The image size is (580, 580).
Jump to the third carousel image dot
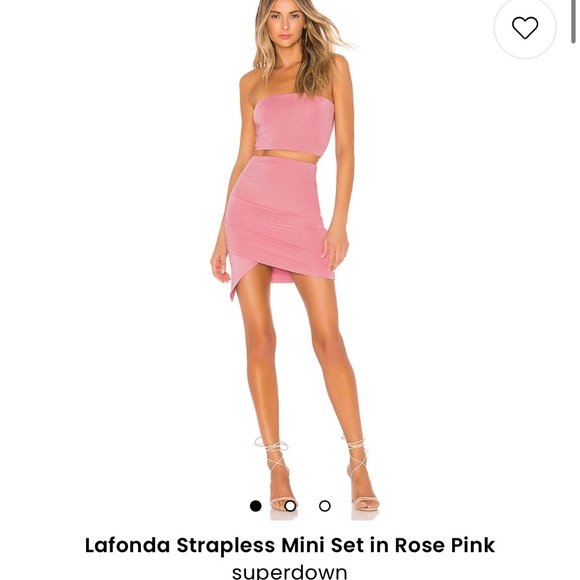point(324,506)
